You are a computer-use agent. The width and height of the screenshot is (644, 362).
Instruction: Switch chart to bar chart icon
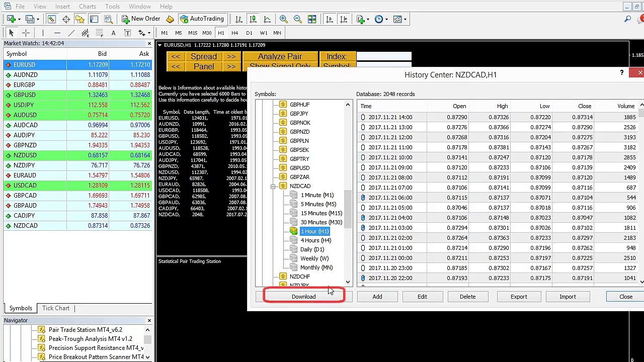[239, 19]
